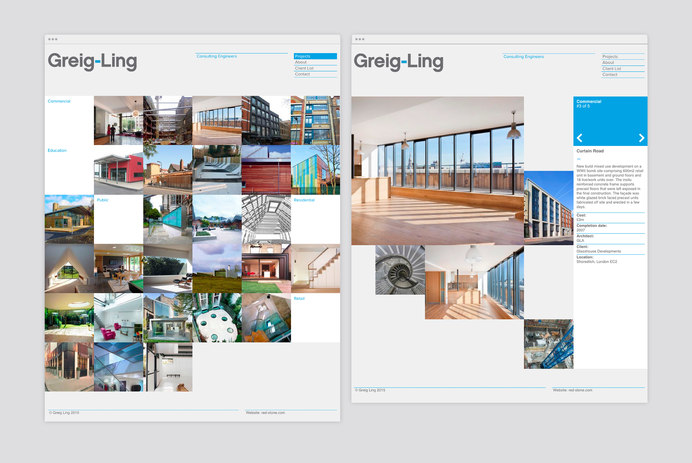The width and height of the screenshot is (692, 463).
Task: Open thumbnail of dark-framed house with lawn
Action: (x=266, y=268)
